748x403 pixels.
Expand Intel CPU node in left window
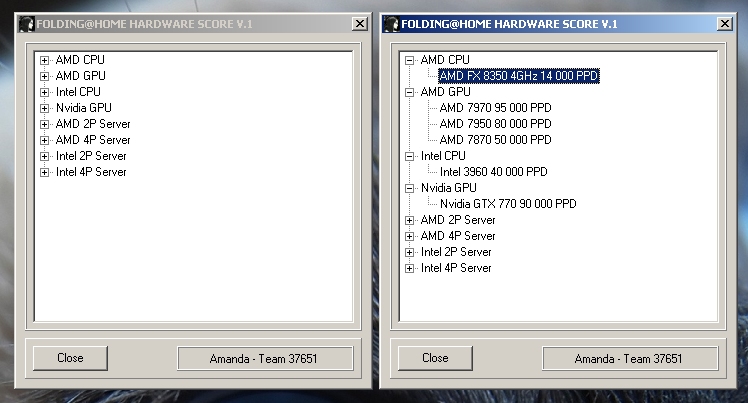pos(44,92)
